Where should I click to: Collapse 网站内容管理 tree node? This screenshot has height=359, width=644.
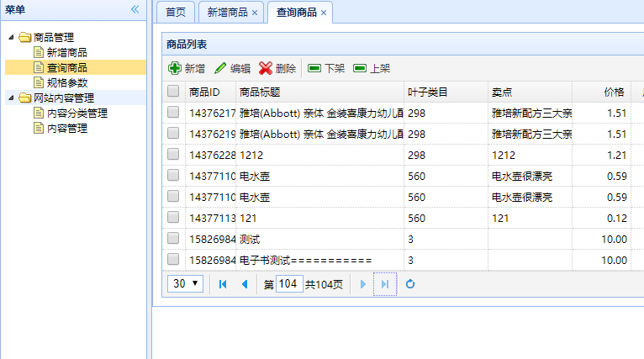(x=11, y=98)
